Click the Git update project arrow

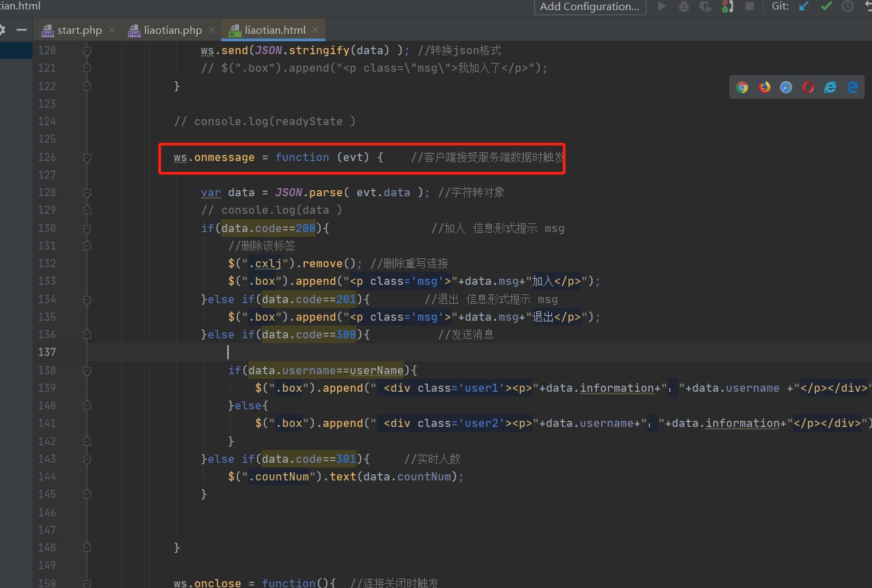coord(804,7)
